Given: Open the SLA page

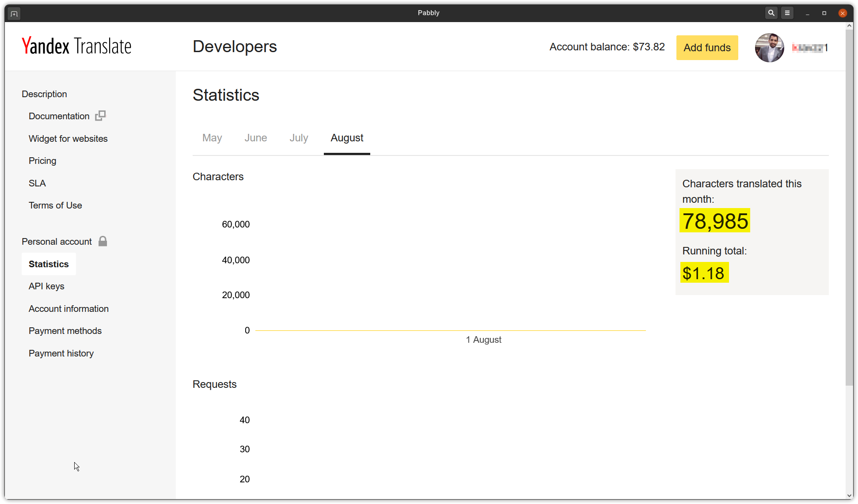Looking at the screenshot, I should (37, 183).
